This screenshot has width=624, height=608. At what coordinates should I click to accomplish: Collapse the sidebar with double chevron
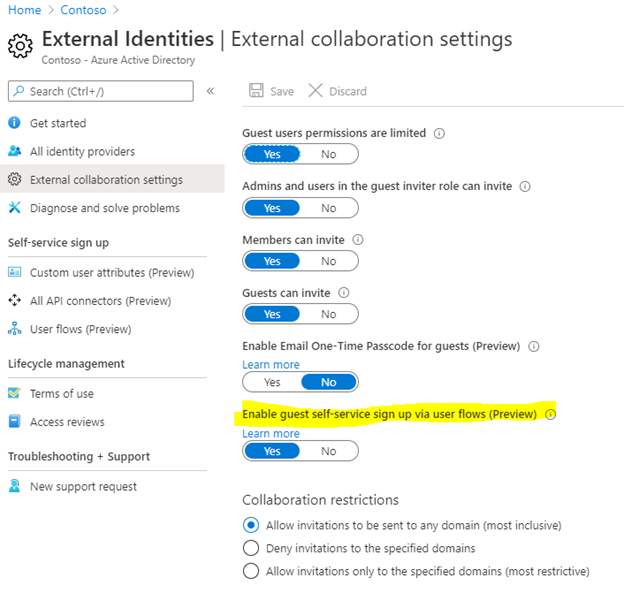click(x=211, y=91)
